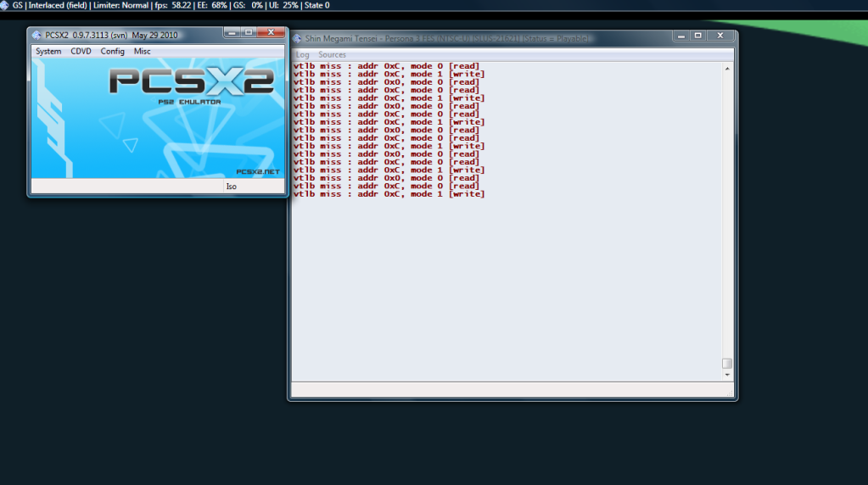Open the Log menu in console window
The width and height of the screenshot is (868, 485).
coord(302,55)
